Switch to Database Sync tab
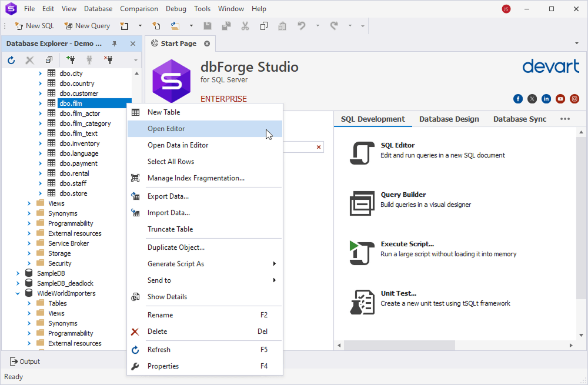Image resolution: width=588 pixels, height=385 pixels. point(520,119)
